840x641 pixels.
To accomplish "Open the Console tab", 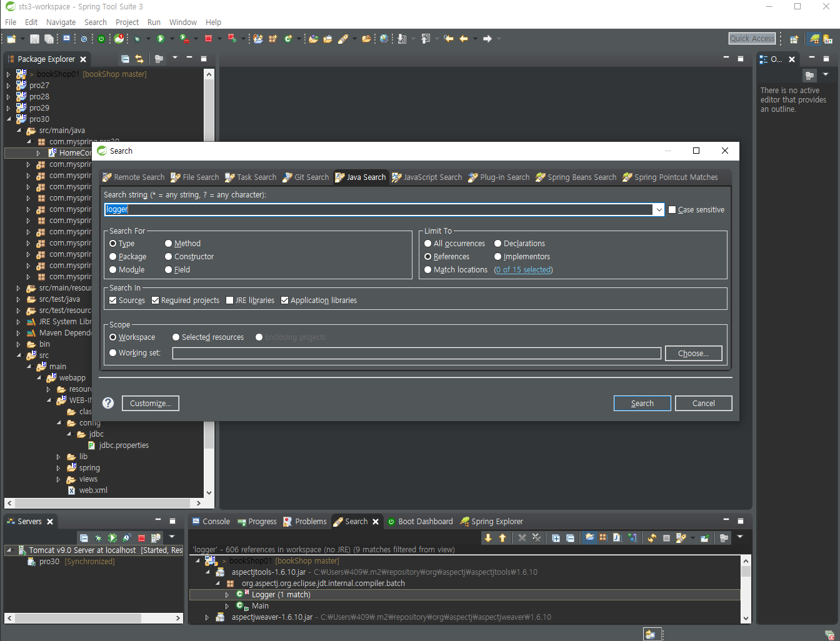I will coord(211,522).
